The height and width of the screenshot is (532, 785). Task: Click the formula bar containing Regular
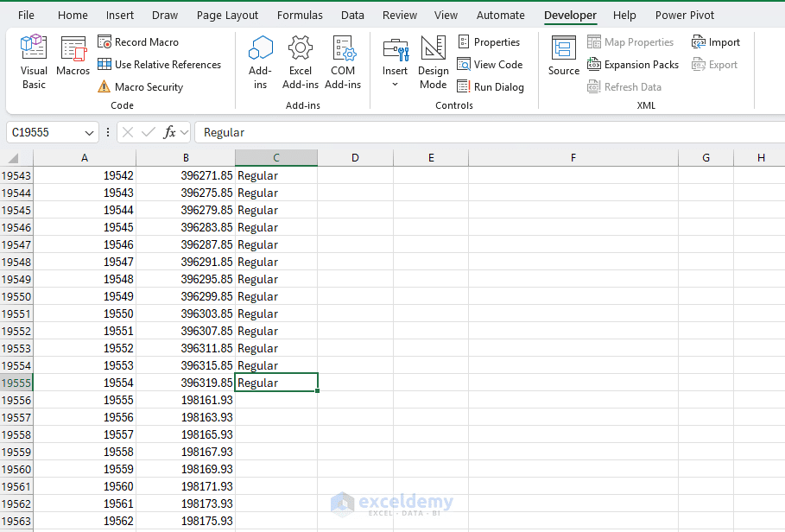490,133
